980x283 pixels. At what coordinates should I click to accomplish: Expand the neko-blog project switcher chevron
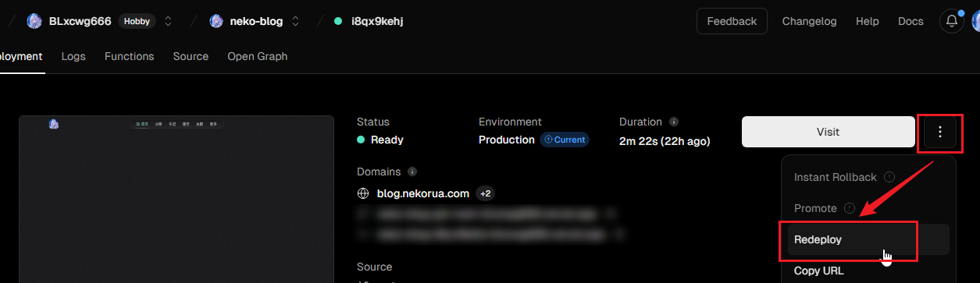point(295,21)
